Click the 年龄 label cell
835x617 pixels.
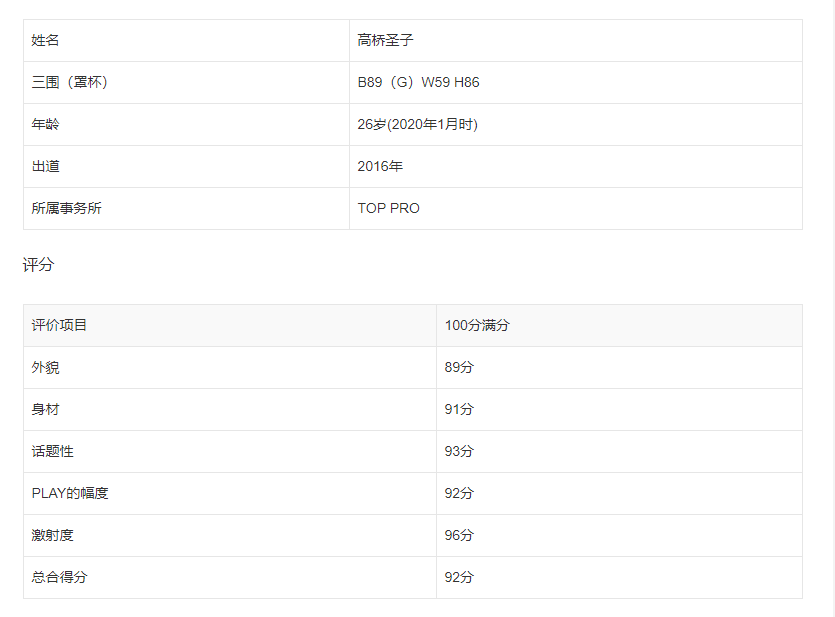click(x=46, y=125)
